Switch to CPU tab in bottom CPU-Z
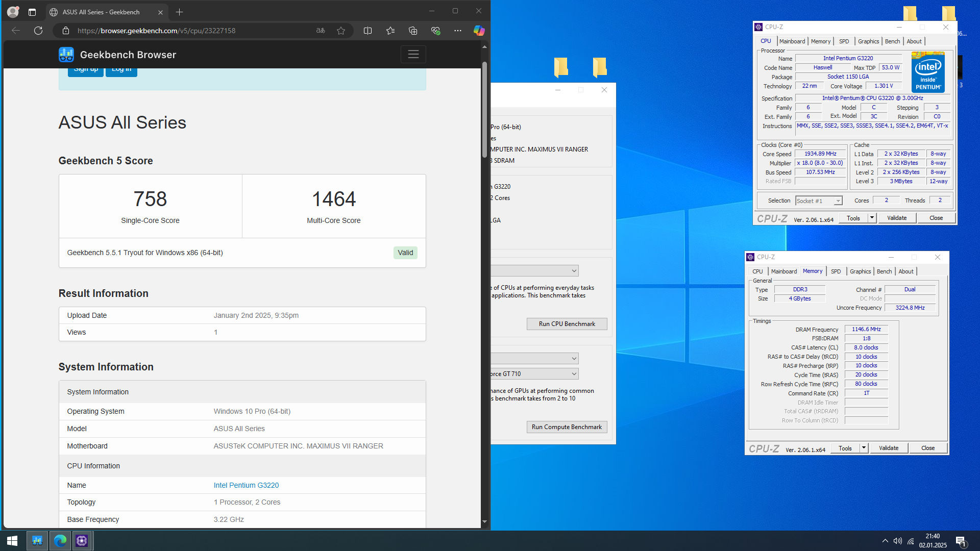980x551 pixels. (757, 271)
